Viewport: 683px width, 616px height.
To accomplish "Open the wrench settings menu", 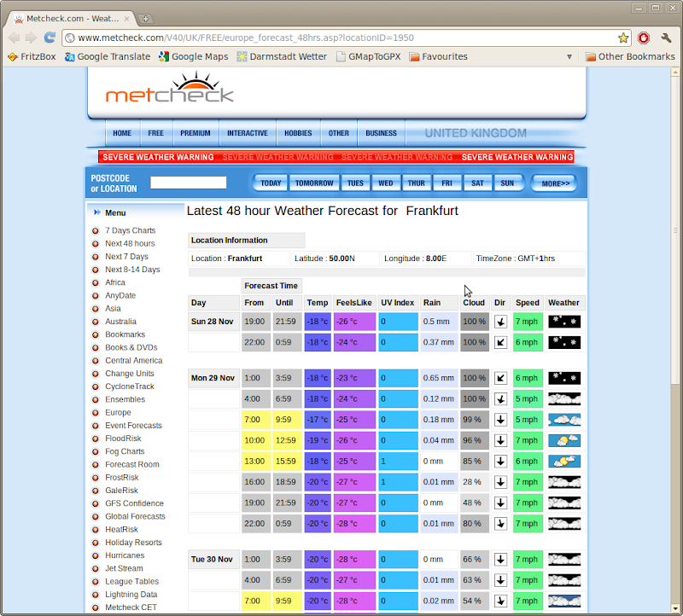I will (666, 38).
